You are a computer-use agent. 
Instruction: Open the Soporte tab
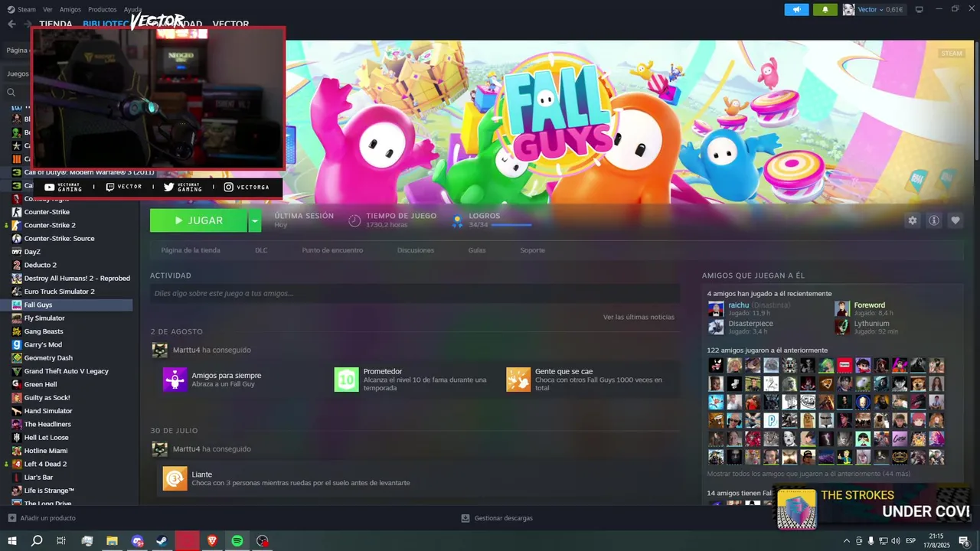[x=533, y=250]
